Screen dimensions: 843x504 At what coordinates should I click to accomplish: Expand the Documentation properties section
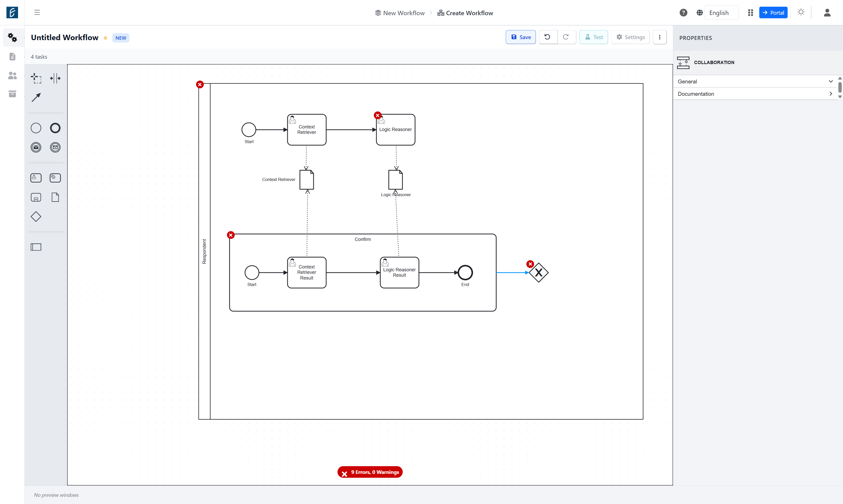point(755,94)
